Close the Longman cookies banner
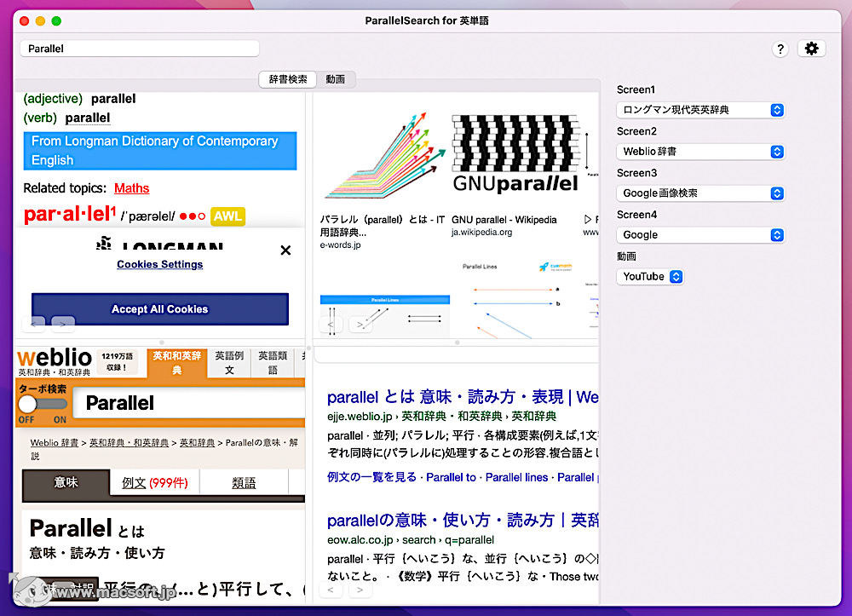This screenshot has height=616, width=852. coord(285,250)
